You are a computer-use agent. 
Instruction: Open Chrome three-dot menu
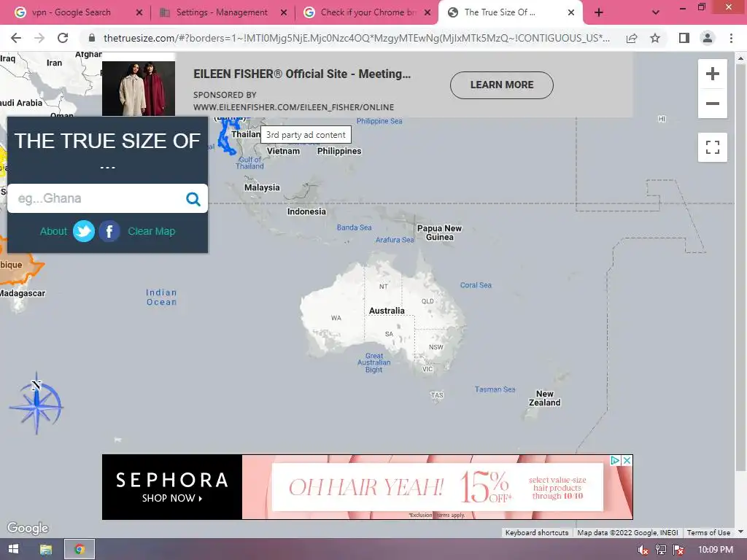[x=731, y=38]
